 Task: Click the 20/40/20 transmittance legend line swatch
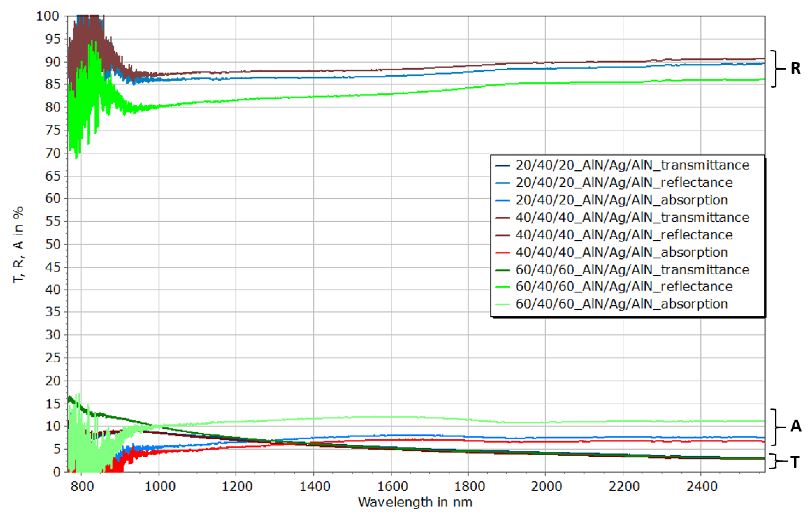[x=502, y=166]
